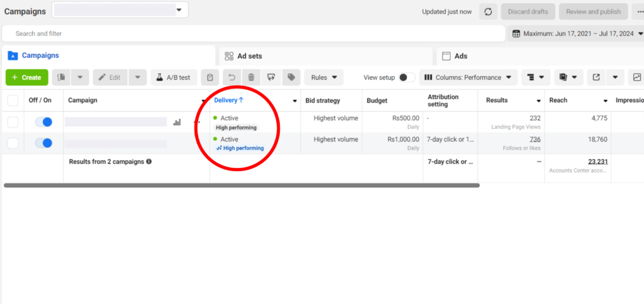Toggle the View setup switch

pos(406,77)
